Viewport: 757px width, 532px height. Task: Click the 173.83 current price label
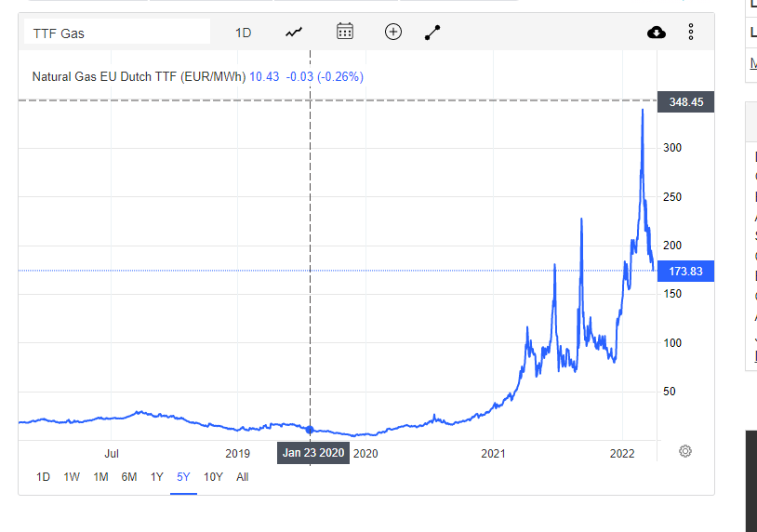(x=685, y=272)
